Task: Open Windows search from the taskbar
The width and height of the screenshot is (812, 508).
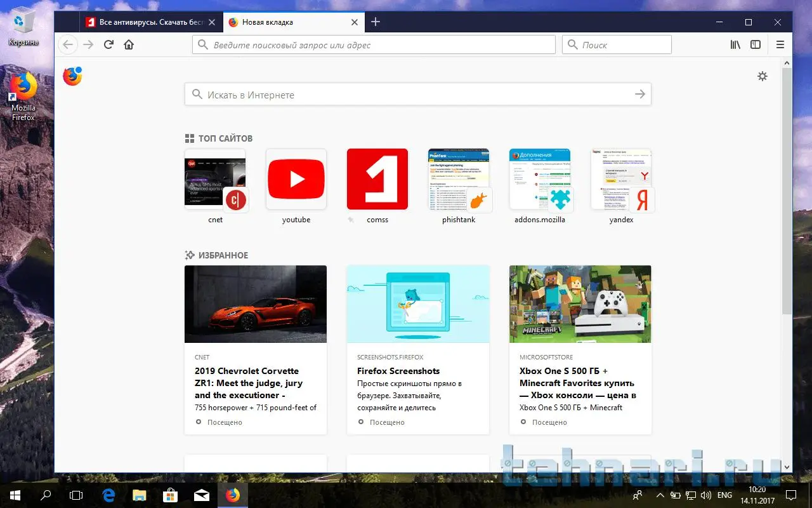Action: pyautogui.click(x=46, y=495)
